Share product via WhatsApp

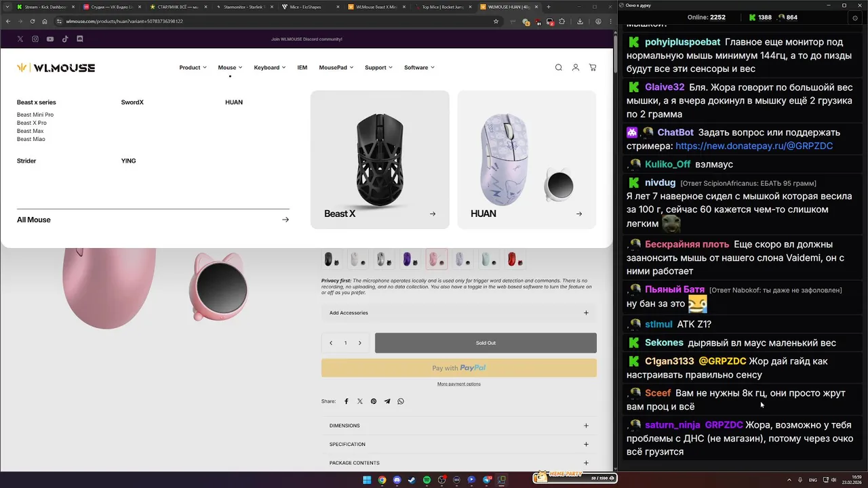(401, 401)
